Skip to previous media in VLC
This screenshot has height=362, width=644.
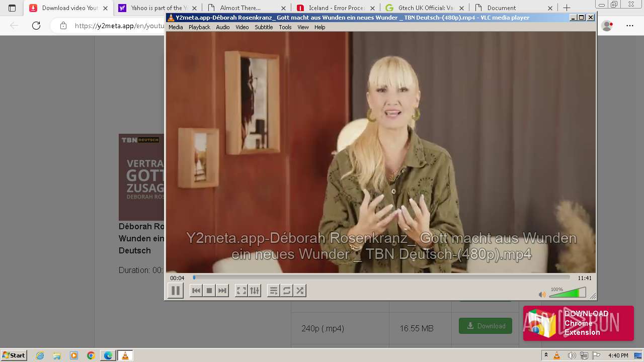196,291
